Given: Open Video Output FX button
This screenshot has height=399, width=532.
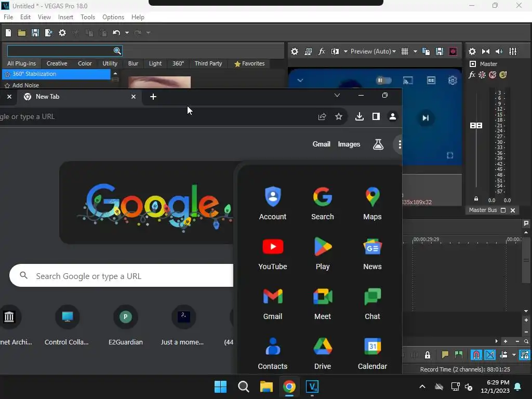Looking at the screenshot, I should click(321, 51).
